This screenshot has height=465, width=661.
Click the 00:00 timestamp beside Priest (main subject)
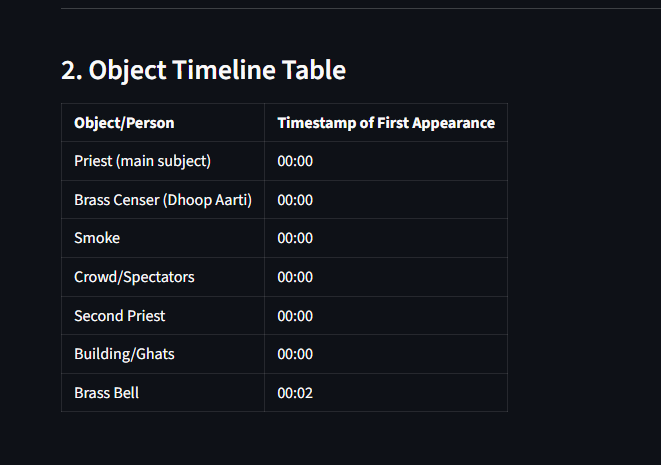click(x=295, y=161)
